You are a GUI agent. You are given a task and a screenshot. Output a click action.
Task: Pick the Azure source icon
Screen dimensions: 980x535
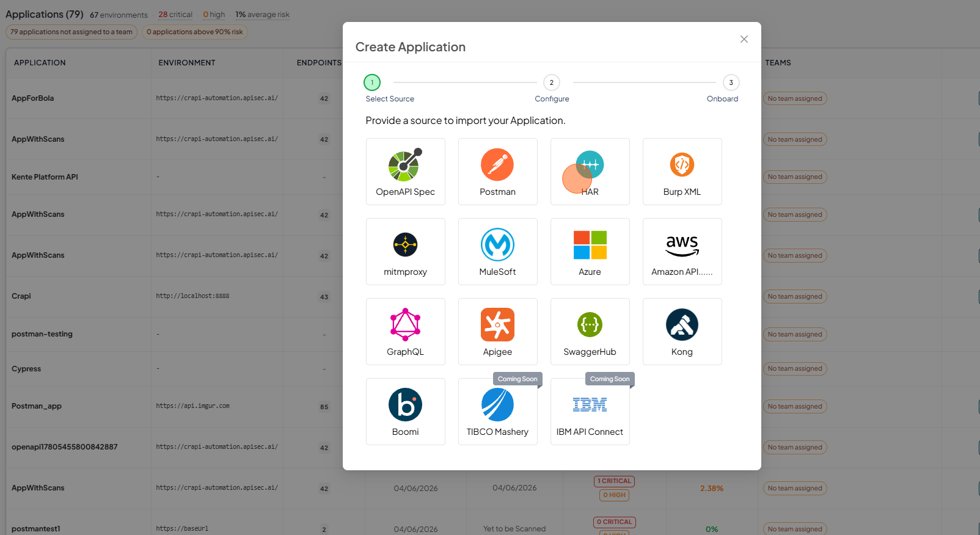[590, 245]
